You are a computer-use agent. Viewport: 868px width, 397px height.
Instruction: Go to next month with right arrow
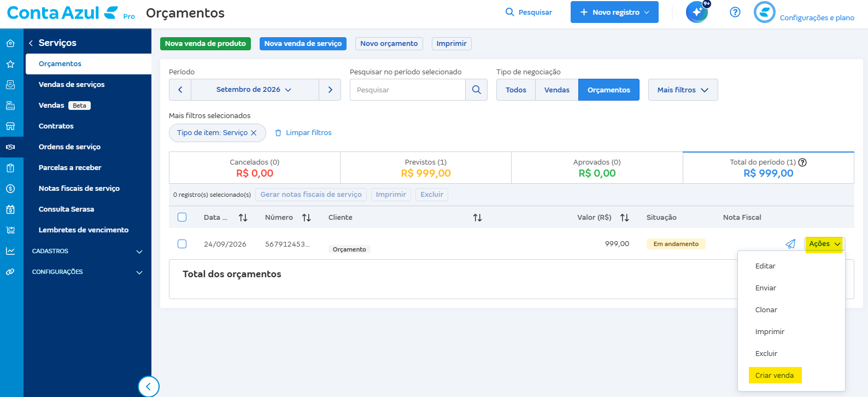click(x=330, y=90)
